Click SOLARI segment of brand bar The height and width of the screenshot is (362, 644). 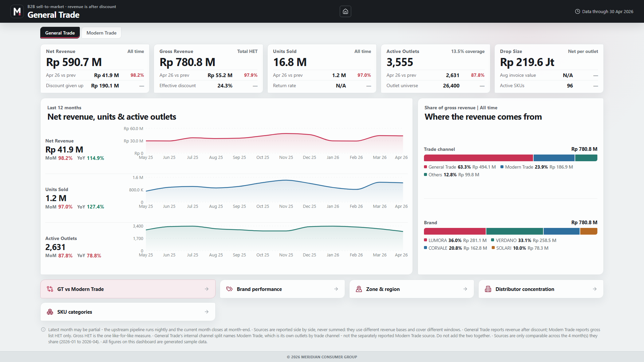coord(589,231)
